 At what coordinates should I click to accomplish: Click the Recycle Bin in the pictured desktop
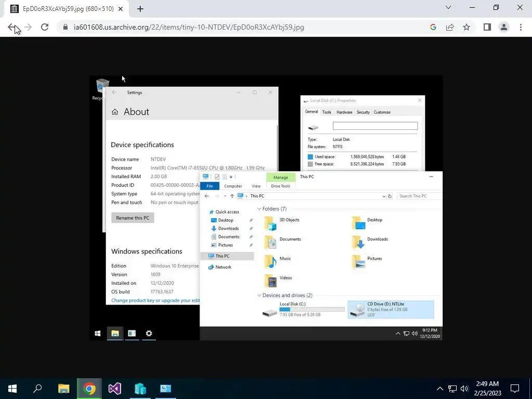tap(101, 89)
